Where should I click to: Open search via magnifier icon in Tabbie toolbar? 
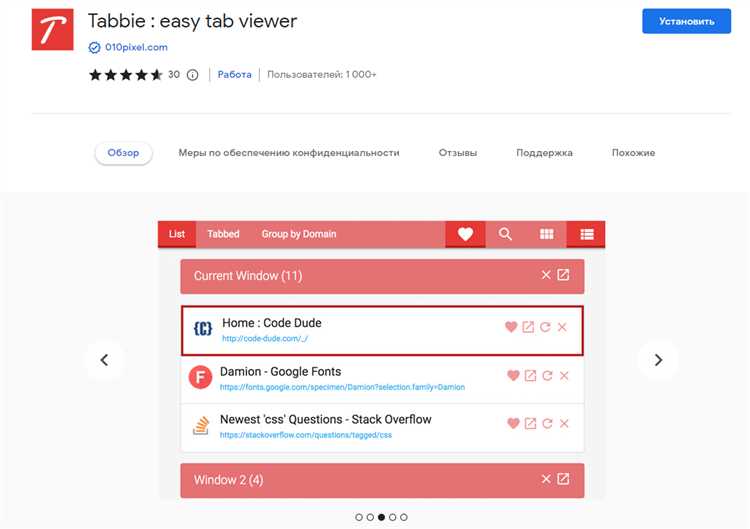tap(505, 234)
